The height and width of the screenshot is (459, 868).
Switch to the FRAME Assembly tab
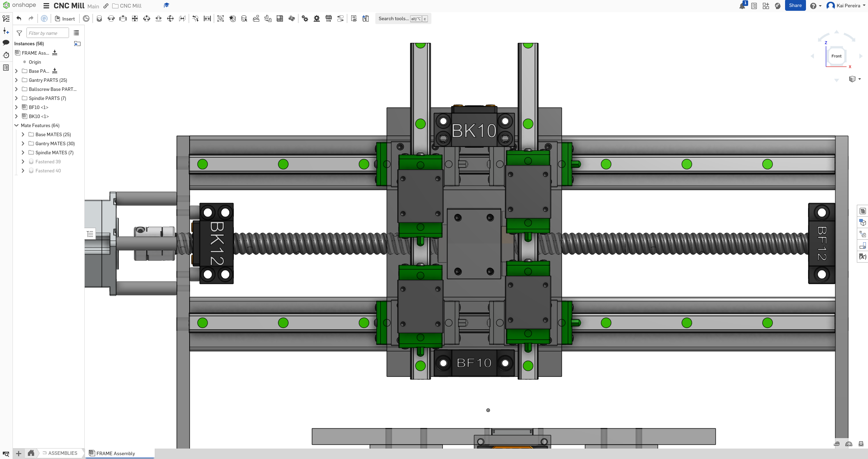pos(116,453)
